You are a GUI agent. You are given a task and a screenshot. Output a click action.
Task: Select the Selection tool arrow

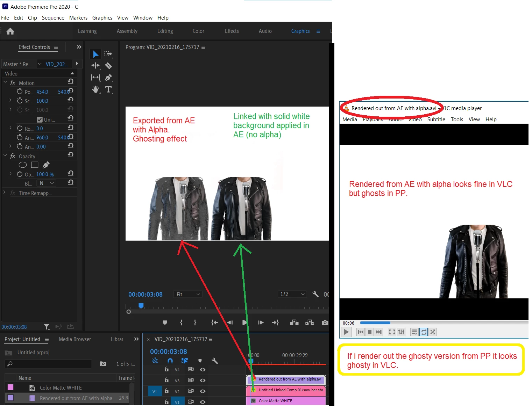click(x=95, y=54)
